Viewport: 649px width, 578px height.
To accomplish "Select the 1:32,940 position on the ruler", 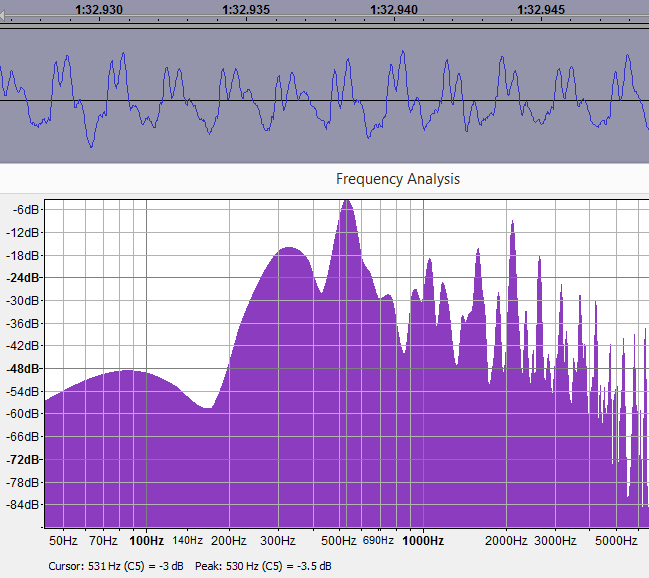I will (x=393, y=9).
